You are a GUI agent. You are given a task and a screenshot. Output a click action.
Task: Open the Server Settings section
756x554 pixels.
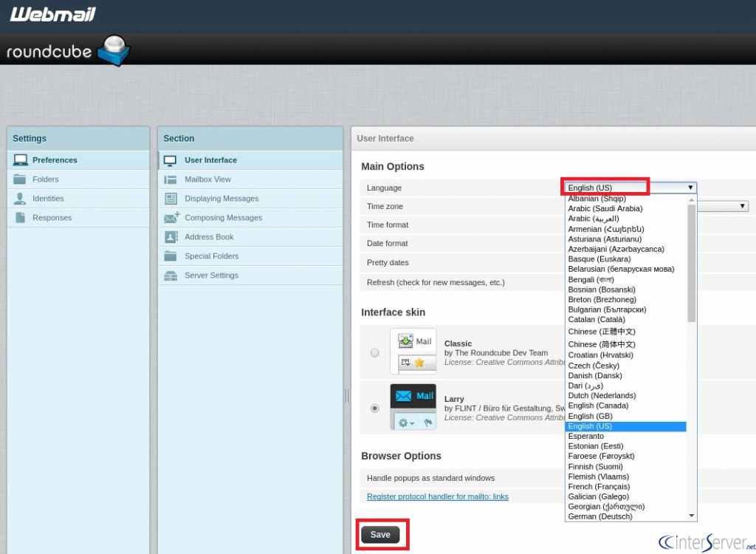click(250, 276)
